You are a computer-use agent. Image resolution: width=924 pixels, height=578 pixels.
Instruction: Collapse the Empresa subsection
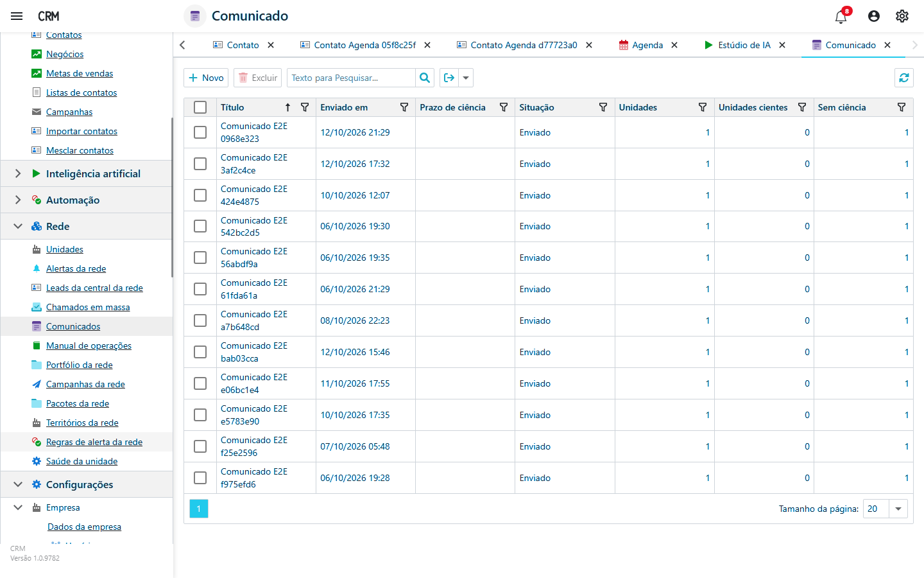(18, 507)
